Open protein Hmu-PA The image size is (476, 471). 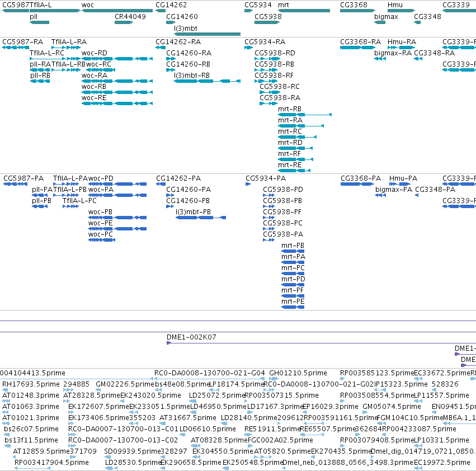point(400,184)
